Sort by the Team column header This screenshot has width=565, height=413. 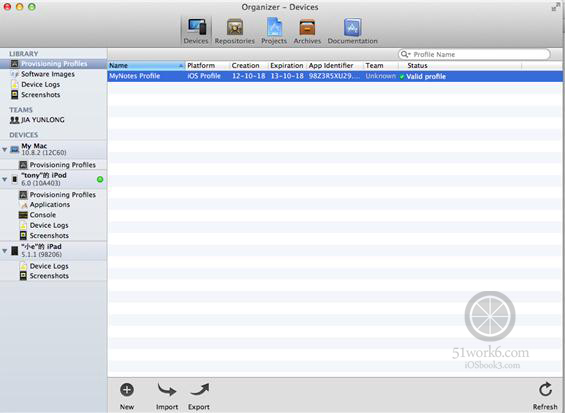coord(381,66)
